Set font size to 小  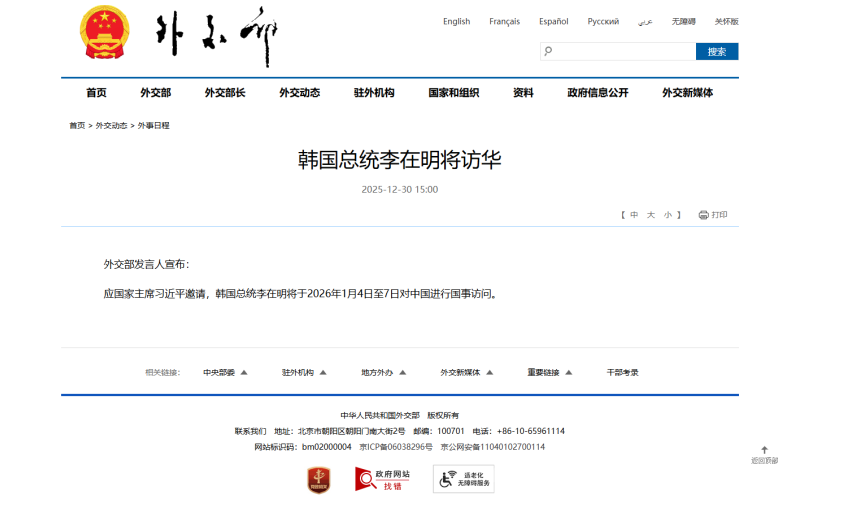(668, 215)
